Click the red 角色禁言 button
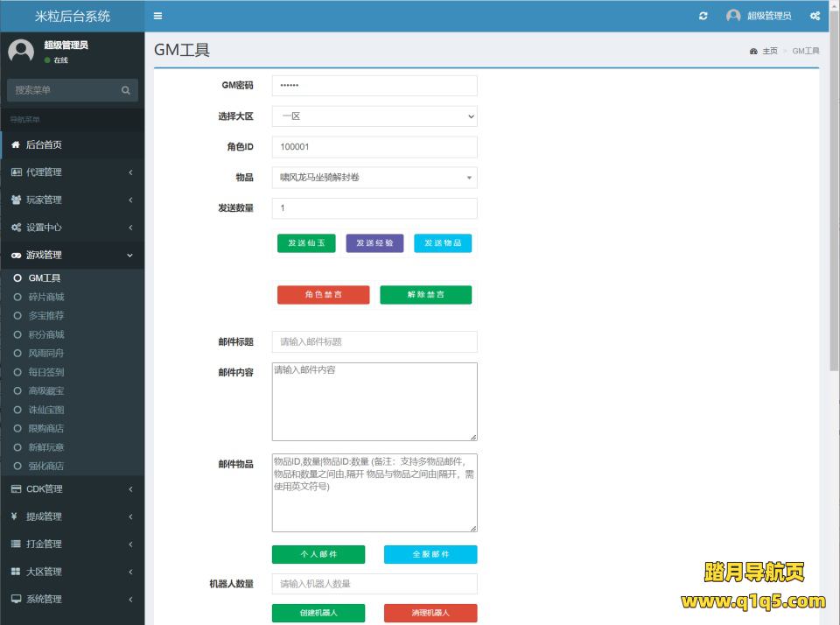The image size is (840, 625). (x=323, y=295)
